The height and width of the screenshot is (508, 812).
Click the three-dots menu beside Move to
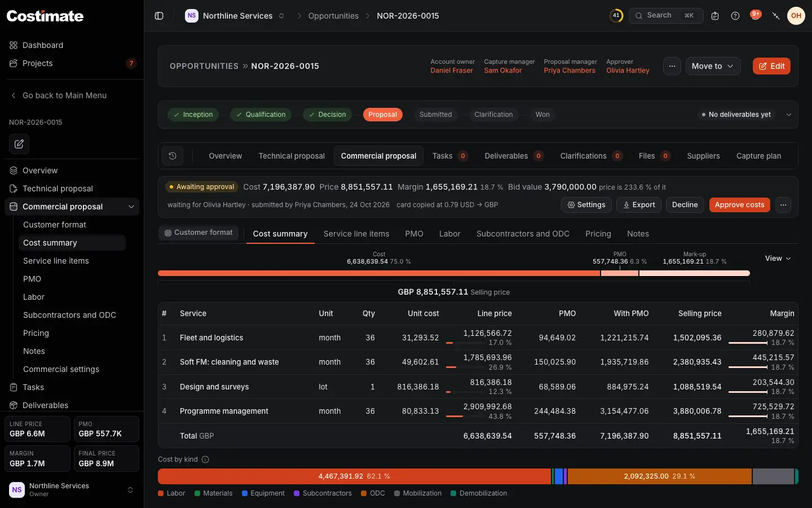point(672,66)
